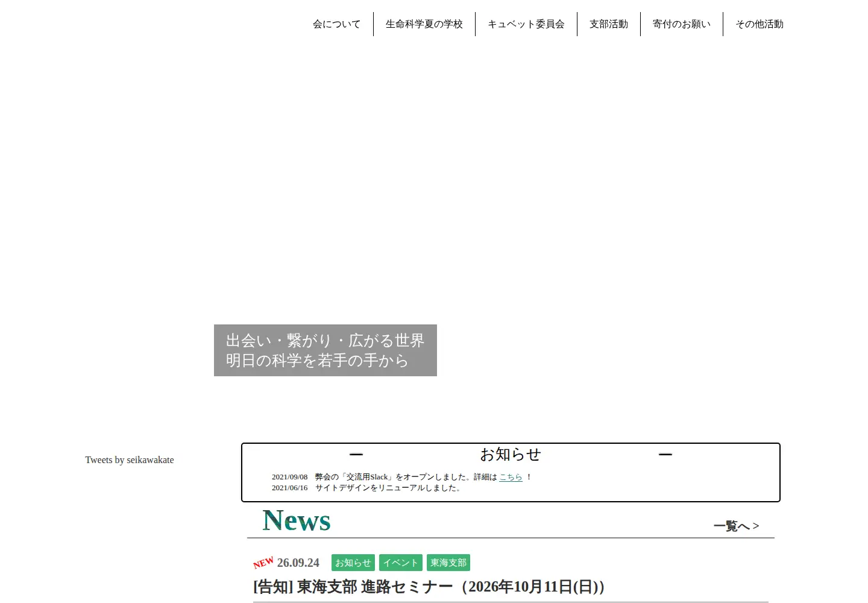Open the 会について menu item
The width and height of the screenshot is (868, 603).
(x=336, y=24)
